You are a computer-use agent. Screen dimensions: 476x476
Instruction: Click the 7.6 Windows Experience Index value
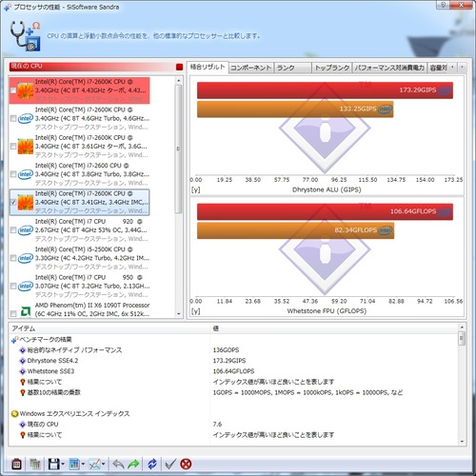coord(217,425)
